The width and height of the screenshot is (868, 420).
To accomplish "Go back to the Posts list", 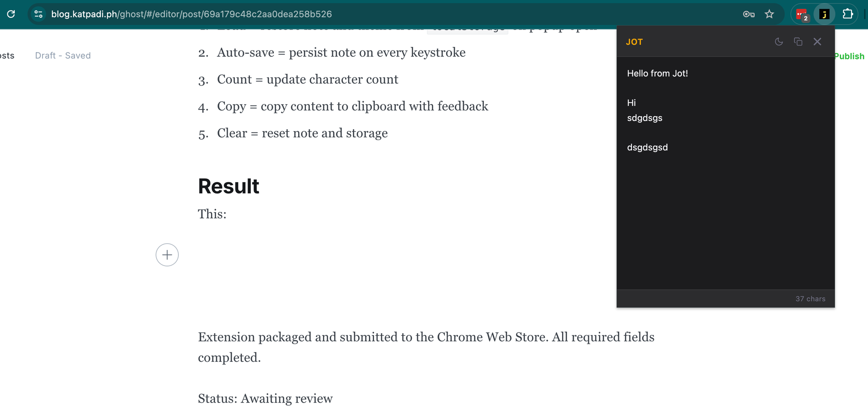I will [7, 56].
